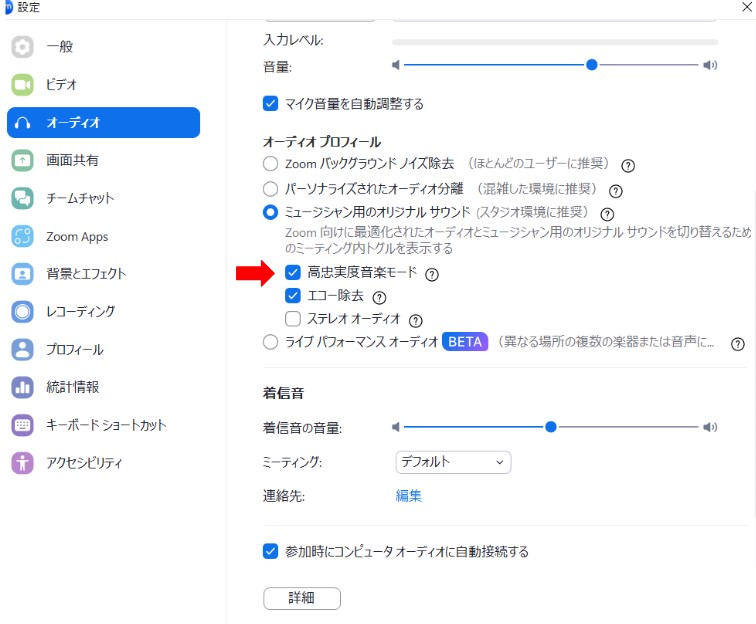Click the レコーディング record icon

(x=22, y=312)
